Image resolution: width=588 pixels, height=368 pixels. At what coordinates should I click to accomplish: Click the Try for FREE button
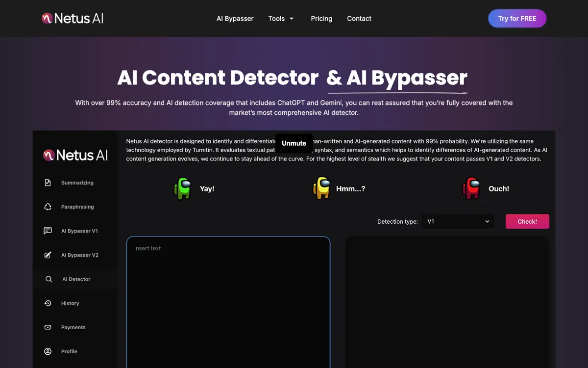(x=517, y=19)
